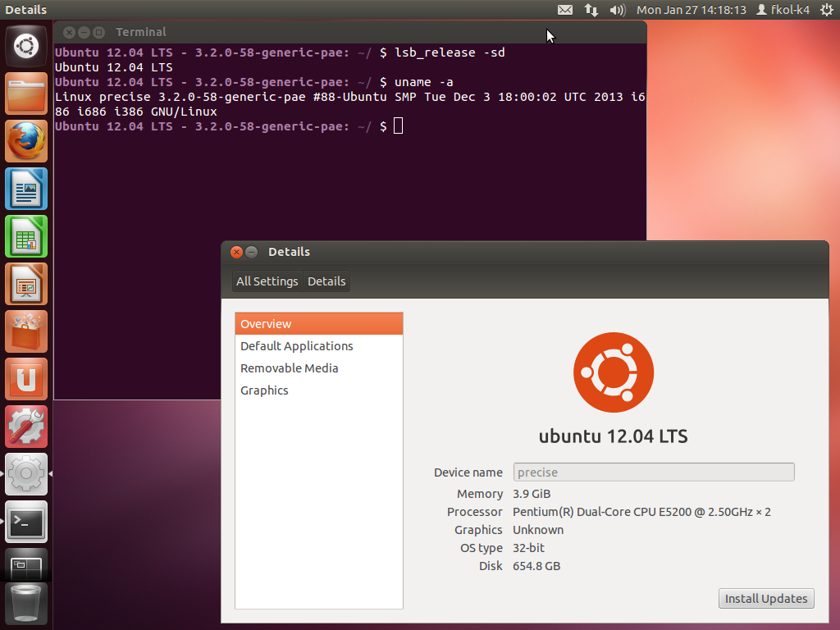Viewport: 840px width, 630px height.
Task: Open the Workspace Switcher in the launcher
Action: [x=26, y=564]
